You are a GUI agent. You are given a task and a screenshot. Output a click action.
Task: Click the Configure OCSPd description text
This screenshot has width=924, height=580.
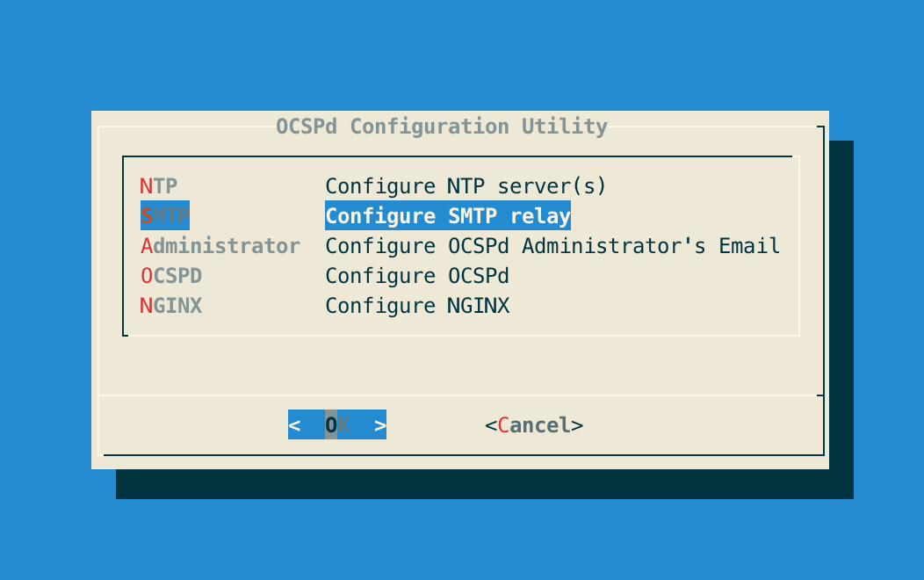tap(417, 275)
